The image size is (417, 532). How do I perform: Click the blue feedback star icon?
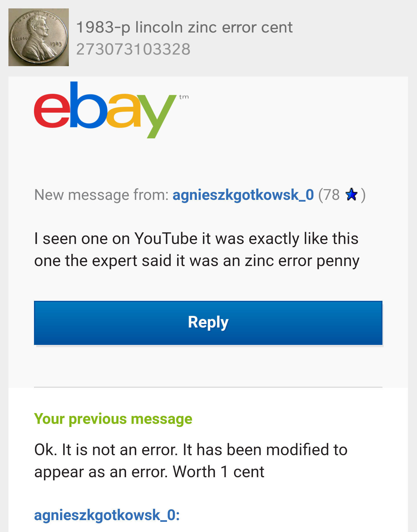coord(352,194)
